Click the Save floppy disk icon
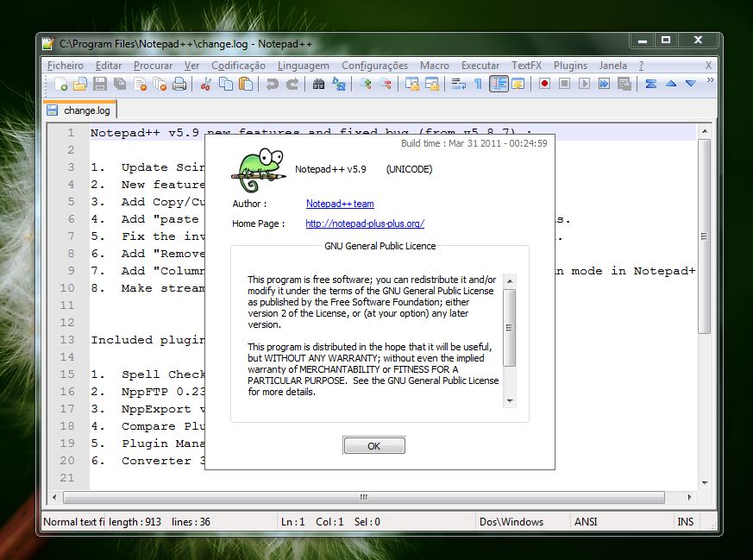 click(100, 85)
